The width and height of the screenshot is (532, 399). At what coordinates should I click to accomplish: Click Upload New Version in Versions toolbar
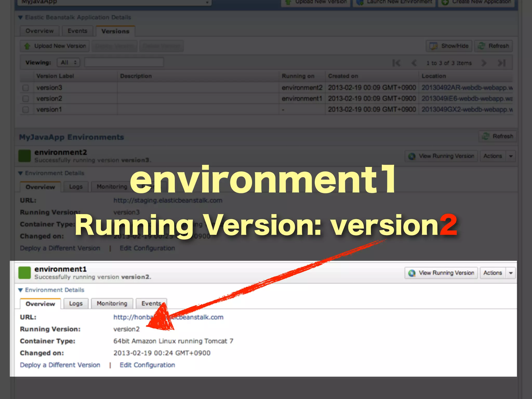tap(55, 46)
